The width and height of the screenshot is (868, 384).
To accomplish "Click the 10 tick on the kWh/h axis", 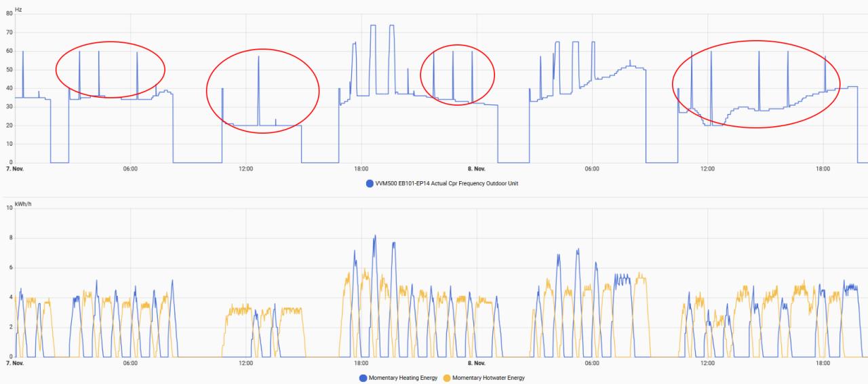I will (9, 208).
